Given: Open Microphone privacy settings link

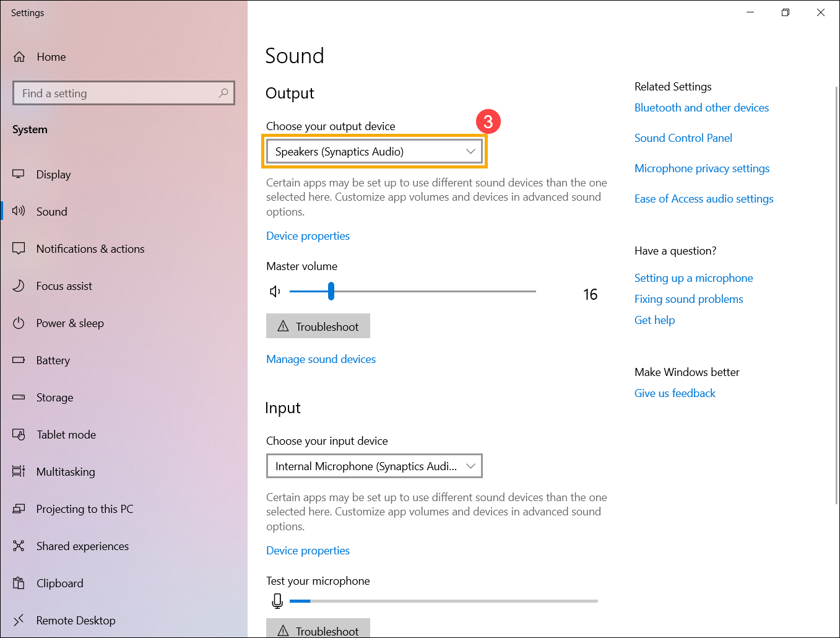Looking at the screenshot, I should 702,168.
